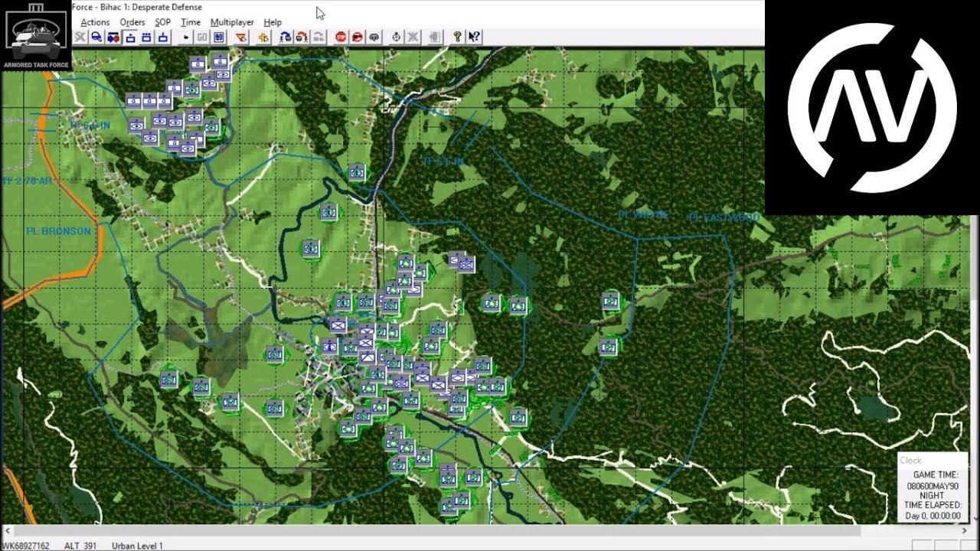The width and height of the screenshot is (980, 551).
Task: Click the blue and red opposing arrows icon
Action: [x=113, y=37]
